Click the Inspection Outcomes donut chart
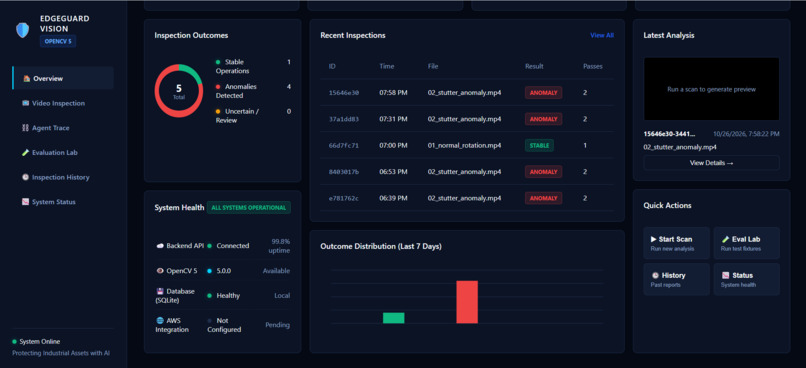 pyautogui.click(x=179, y=91)
